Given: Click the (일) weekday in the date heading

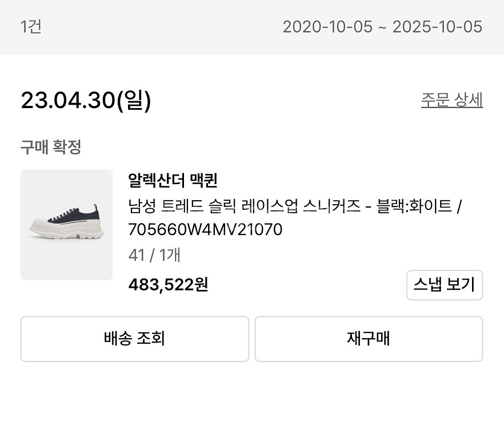Looking at the screenshot, I should click(134, 101).
